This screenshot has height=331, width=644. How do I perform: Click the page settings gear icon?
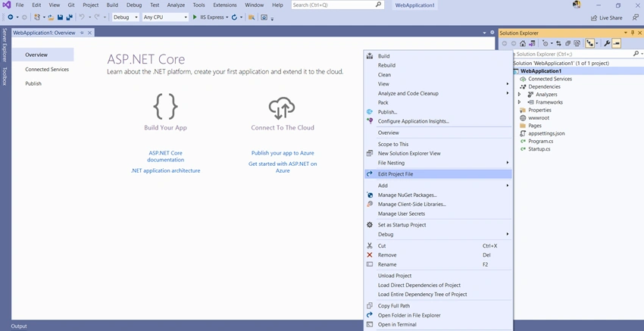click(x=492, y=33)
